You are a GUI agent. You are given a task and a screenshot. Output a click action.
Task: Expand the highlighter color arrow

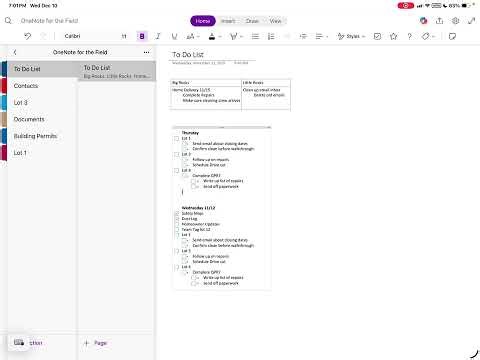coord(242,37)
